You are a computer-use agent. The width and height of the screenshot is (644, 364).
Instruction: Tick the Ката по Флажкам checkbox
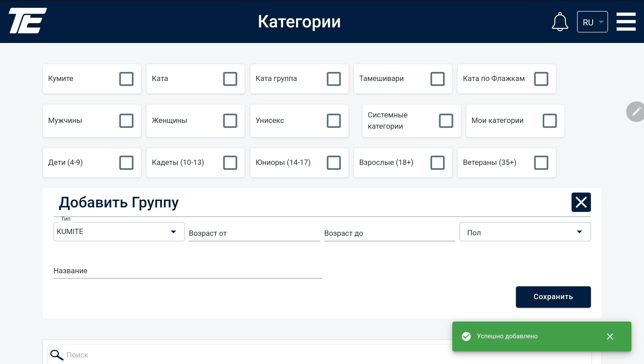point(541,79)
